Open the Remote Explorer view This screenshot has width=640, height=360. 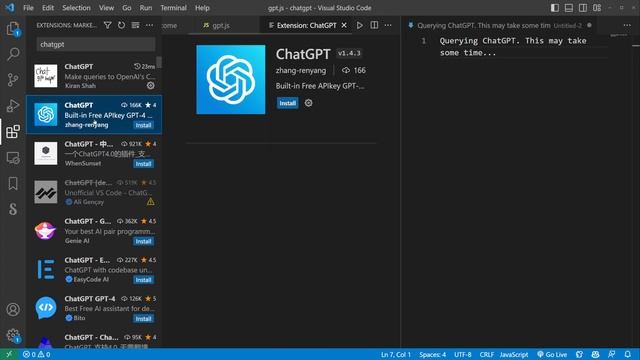[x=13, y=158]
